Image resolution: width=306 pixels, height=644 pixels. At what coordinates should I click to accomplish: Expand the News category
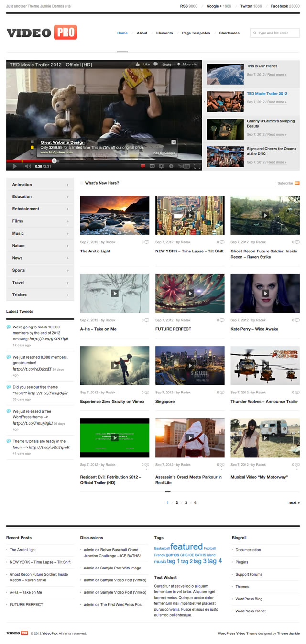pyautogui.click(x=40, y=258)
